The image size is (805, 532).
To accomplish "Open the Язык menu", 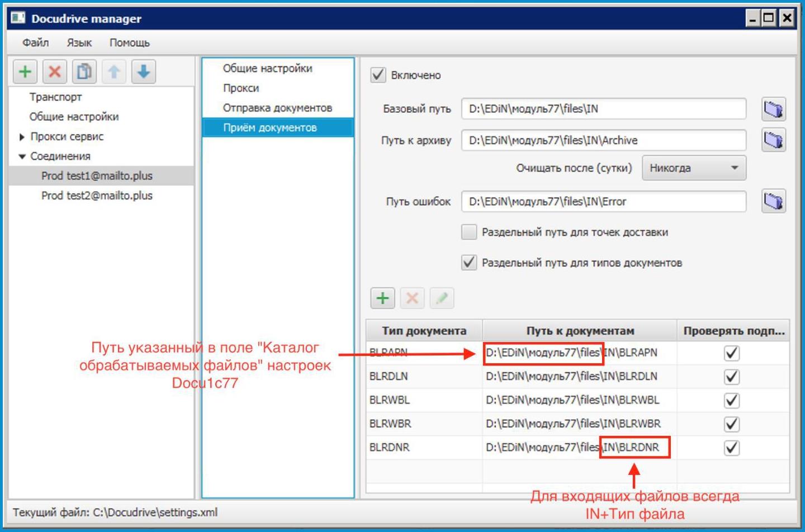I will [x=79, y=43].
